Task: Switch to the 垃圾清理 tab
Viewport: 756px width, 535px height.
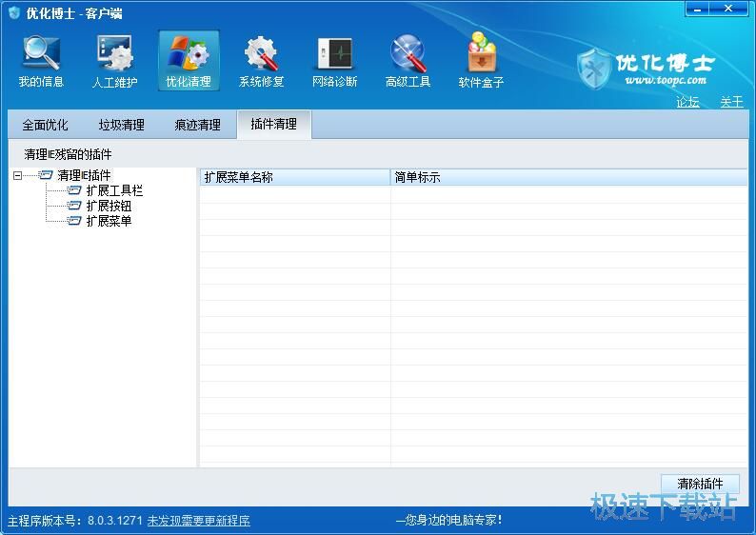Action: 122,125
